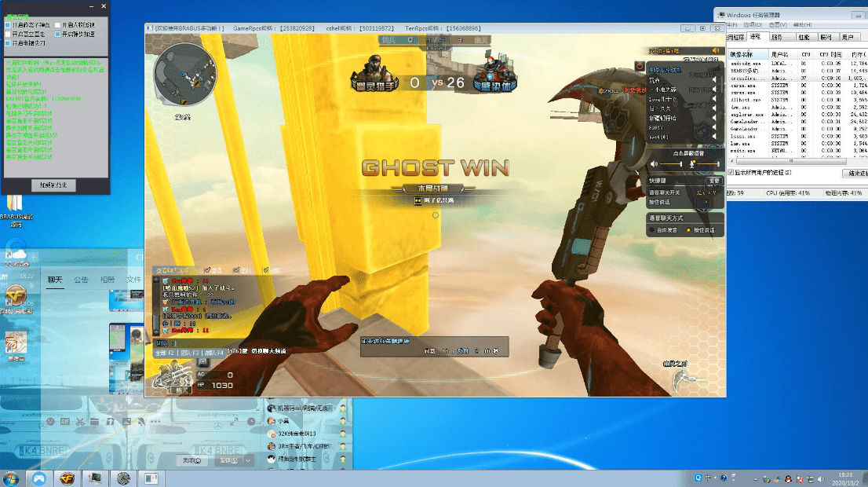
Task: Expand the dropdown arrow beside the QQ Send button
Action: point(248,460)
